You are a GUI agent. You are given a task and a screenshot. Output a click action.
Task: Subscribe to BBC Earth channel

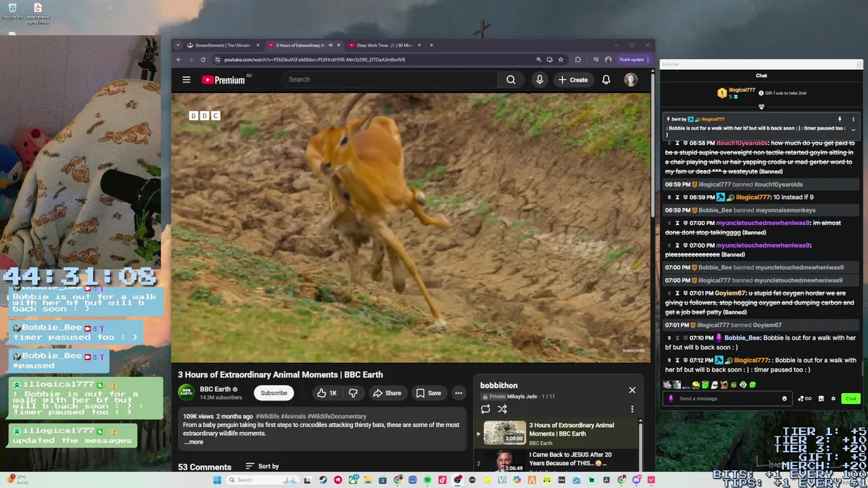click(274, 393)
